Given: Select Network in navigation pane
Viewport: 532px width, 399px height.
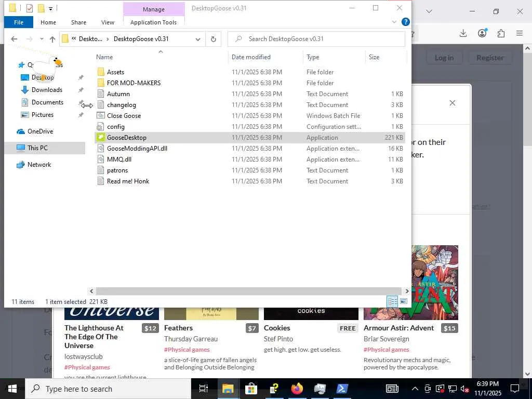Looking at the screenshot, I should point(39,165).
